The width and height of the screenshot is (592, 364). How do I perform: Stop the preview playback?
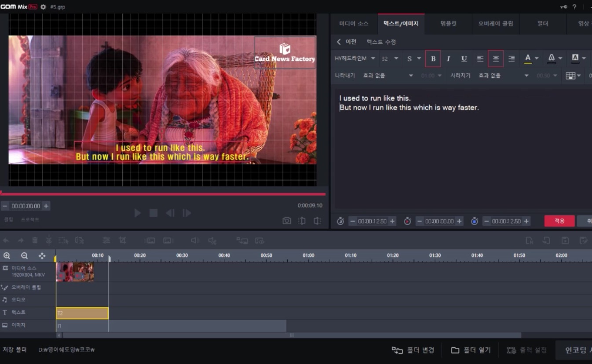coord(153,213)
